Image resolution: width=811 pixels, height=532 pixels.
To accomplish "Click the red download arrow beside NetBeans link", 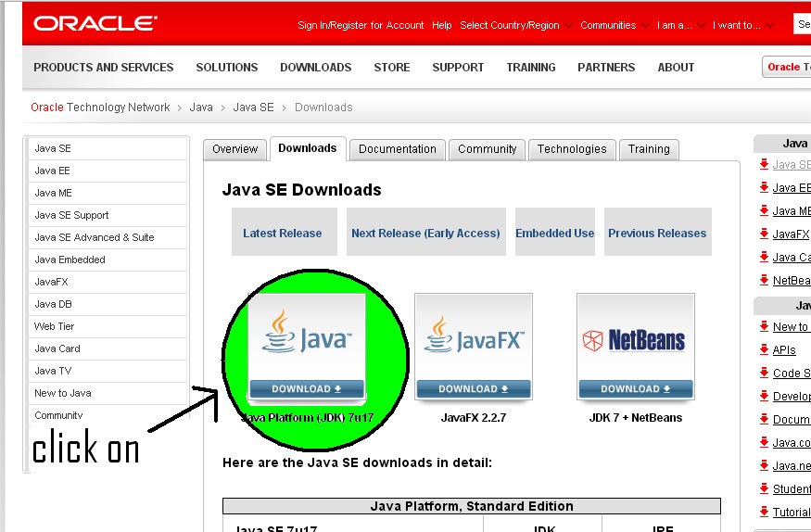I will coord(764,280).
